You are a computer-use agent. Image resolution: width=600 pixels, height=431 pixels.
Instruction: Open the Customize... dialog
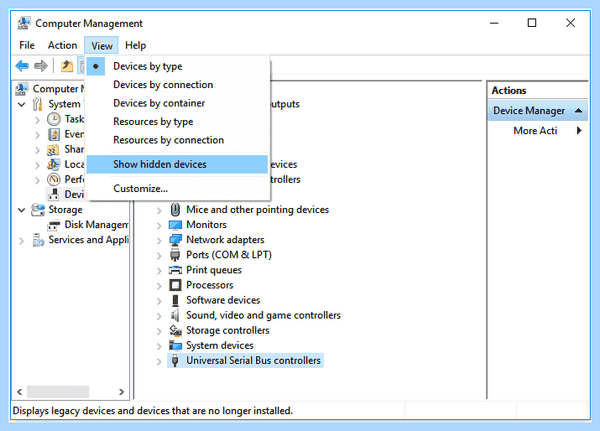click(178, 189)
